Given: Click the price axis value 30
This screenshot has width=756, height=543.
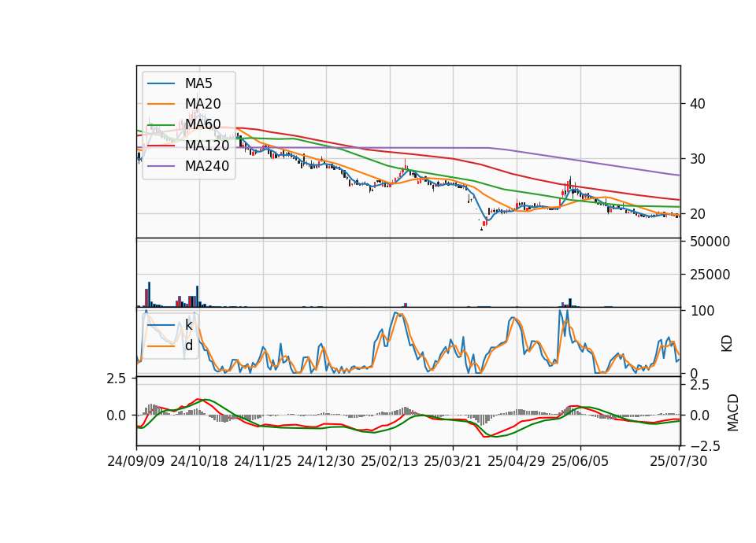Looking at the screenshot, I should coord(697,159).
